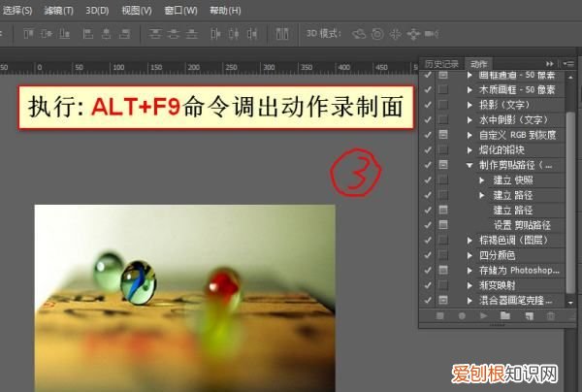The width and height of the screenshot is (582, 392).
Task: Open the 3D(D) menu
Action: [x=97, y=11]
